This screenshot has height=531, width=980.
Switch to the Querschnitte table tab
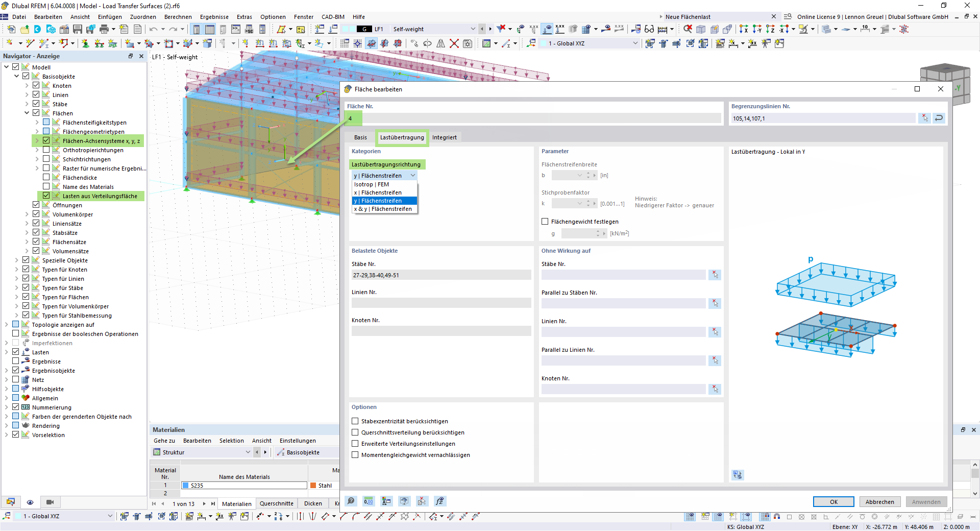277,503
